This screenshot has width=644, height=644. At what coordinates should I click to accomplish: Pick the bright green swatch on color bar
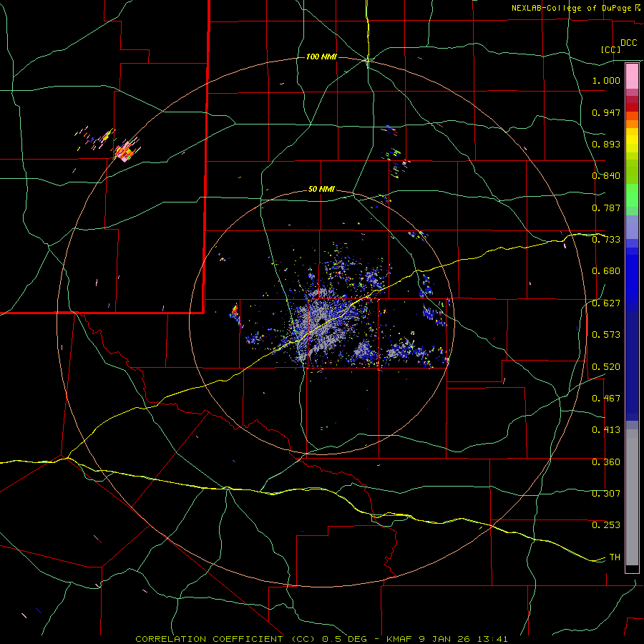pos(632,195)
